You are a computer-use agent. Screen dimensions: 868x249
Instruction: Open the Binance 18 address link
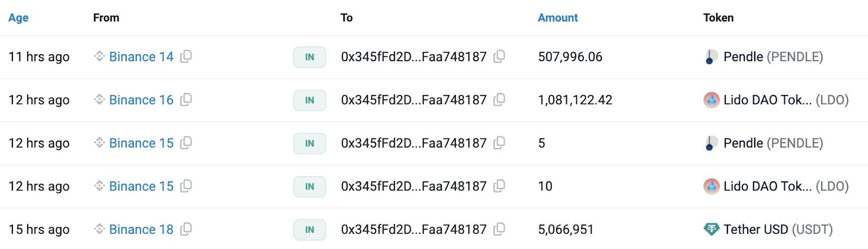tap(141, 229)
